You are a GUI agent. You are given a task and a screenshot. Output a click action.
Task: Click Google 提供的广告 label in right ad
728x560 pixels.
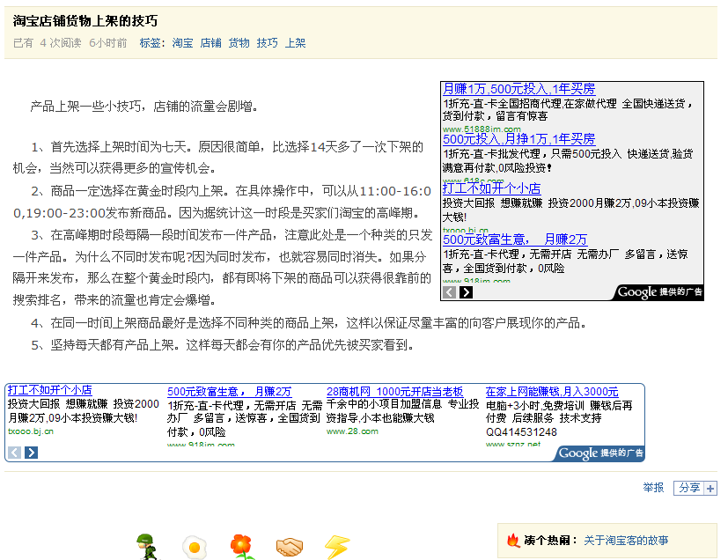click(x=659, y=292)
